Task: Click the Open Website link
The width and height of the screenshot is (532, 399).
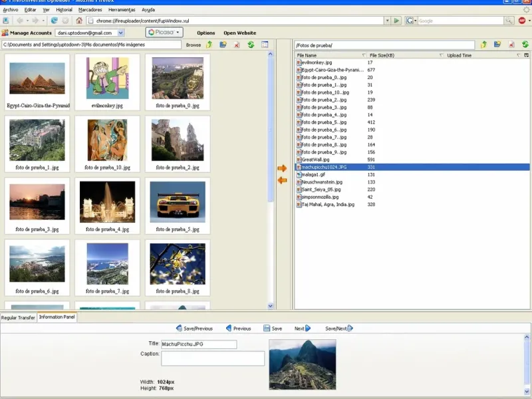Action: click(x=239, y=33)
